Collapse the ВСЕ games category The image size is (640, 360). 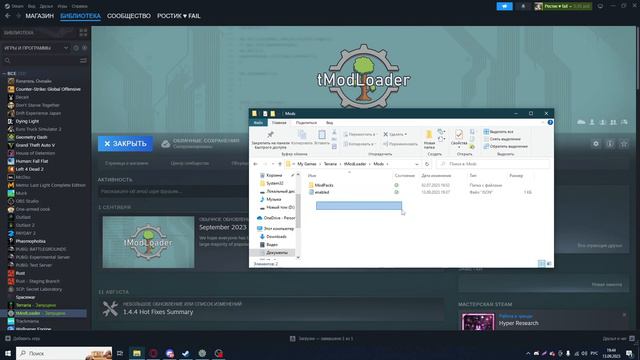[4, 73]
